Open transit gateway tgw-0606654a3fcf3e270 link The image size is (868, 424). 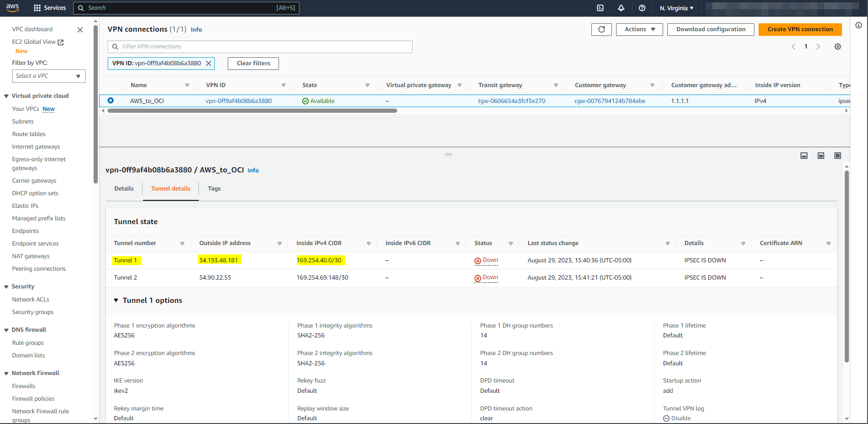(x=511, y=101)
